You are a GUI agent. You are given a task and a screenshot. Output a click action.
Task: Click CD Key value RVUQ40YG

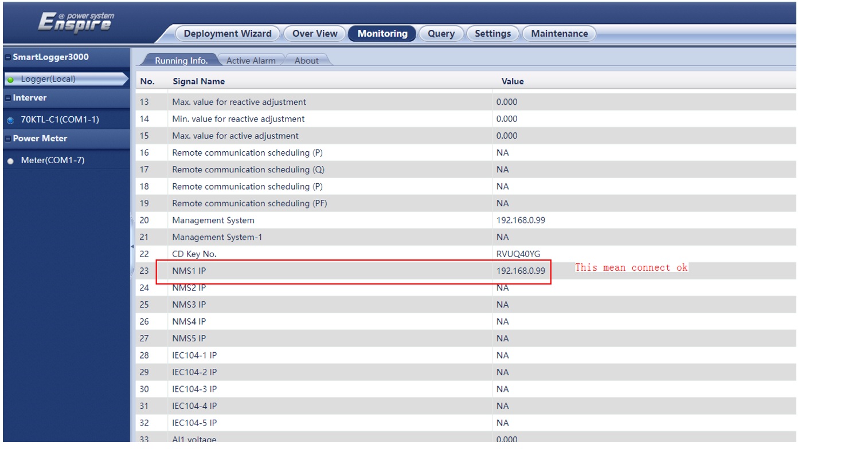(x=518, y=254)
